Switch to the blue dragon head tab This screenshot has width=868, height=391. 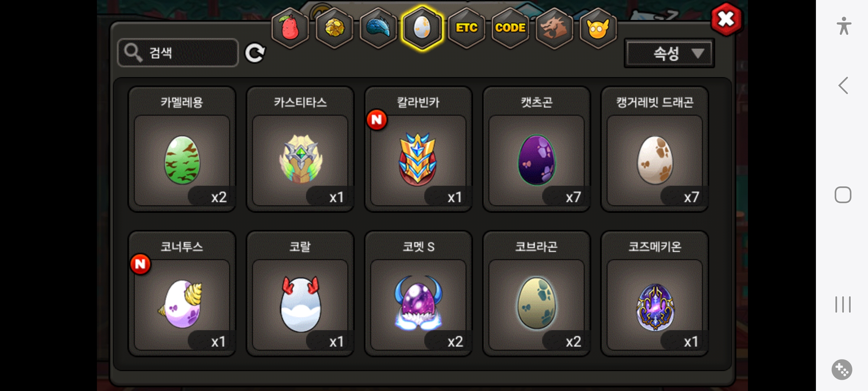click(x=378, y=28)
